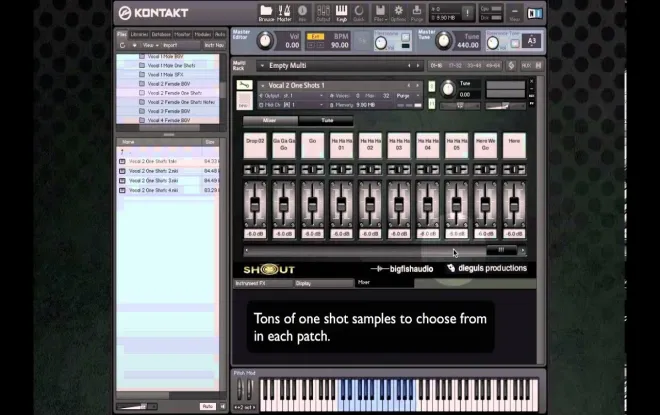This screenshot has width=660, height=415.
Task: Open the Vocal 2 One Shots 1 dropdown arrow
Action: tap(263, 85)
